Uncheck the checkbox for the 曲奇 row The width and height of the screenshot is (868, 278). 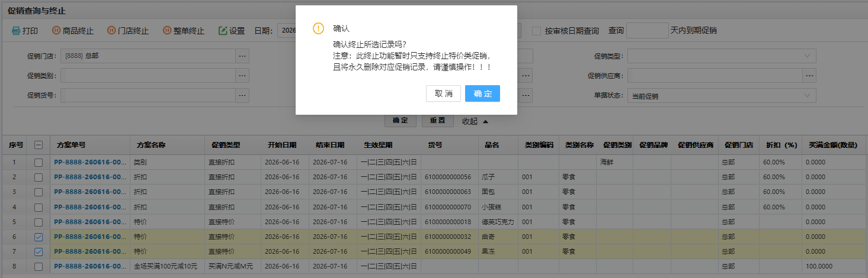click(38, 237)
